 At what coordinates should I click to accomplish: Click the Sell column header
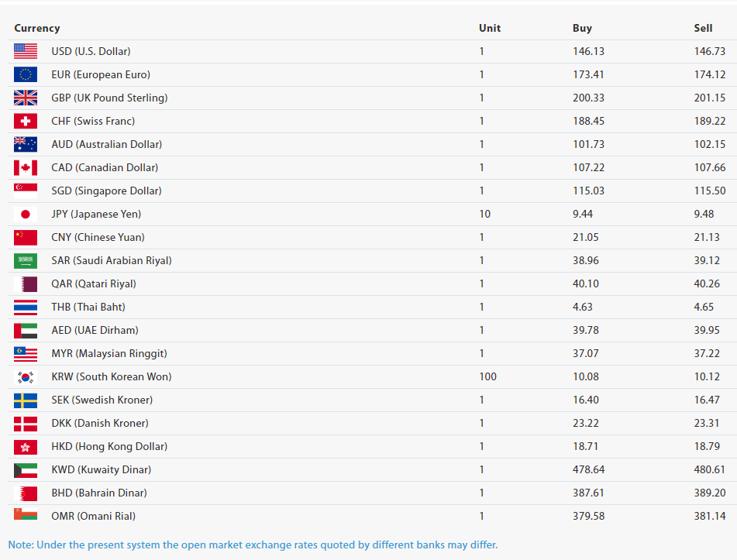click(x=703, y=28)
